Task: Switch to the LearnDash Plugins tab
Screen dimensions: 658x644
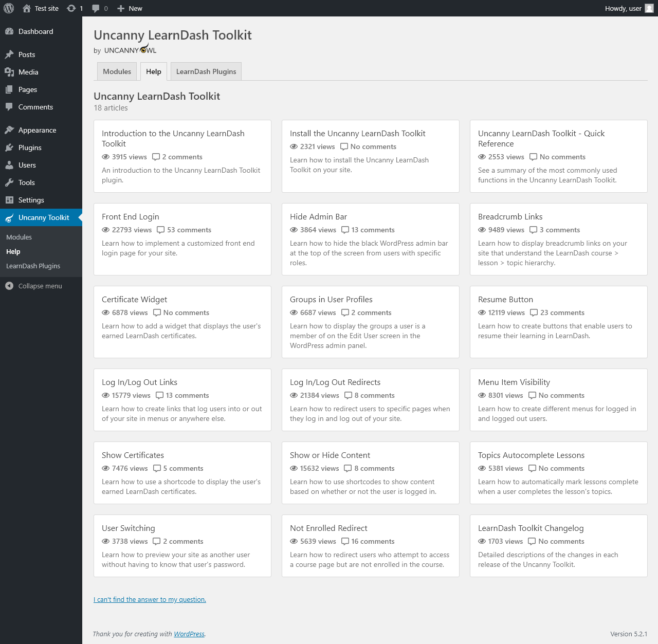Action: point(206,71)
